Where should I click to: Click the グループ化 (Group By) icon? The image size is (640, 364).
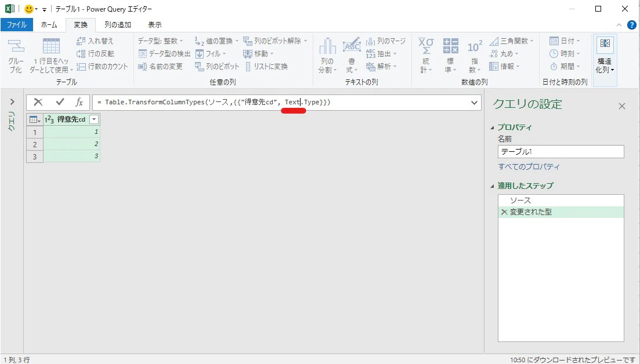click(16, 46)
